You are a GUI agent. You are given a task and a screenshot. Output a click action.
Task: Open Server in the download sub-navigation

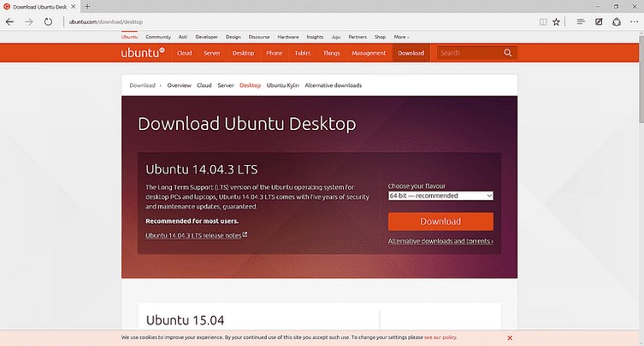point(226,85)
